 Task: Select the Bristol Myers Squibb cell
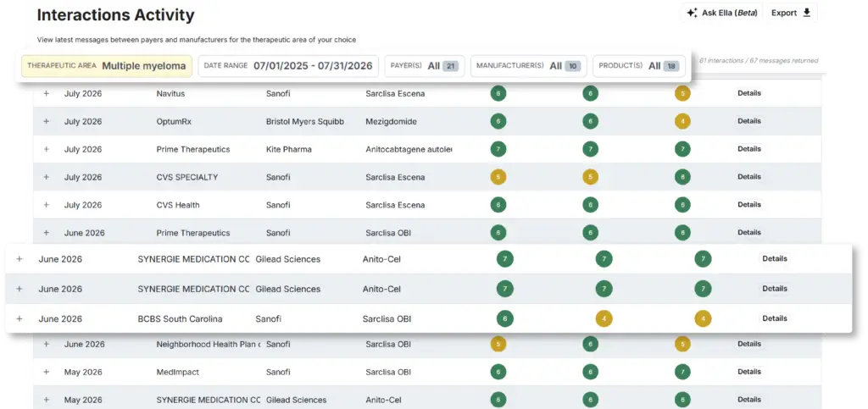click(305, 122)
